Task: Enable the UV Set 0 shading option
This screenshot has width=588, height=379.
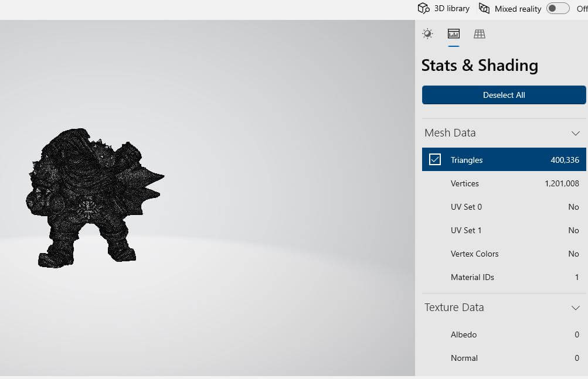Action: point(504,207)
